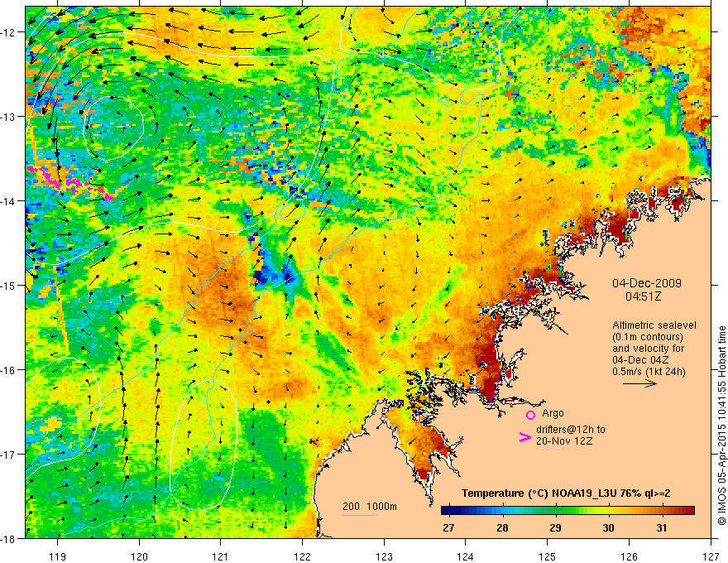
Task: Click the date label 04-Dec-2009
Action: click(647, 283)
